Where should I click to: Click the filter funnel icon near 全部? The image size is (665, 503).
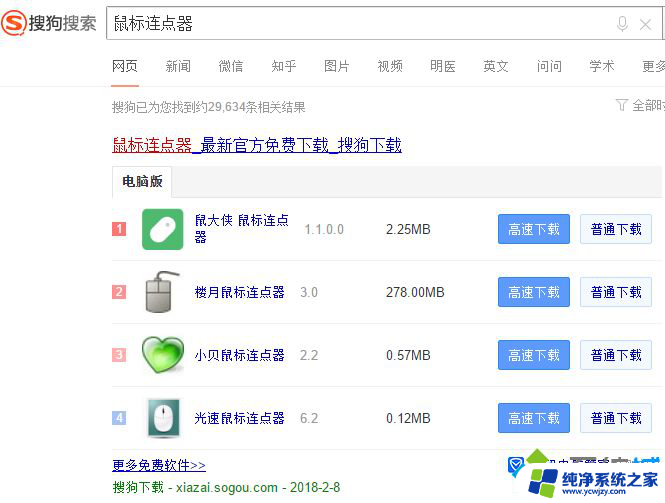pos(621,105)
